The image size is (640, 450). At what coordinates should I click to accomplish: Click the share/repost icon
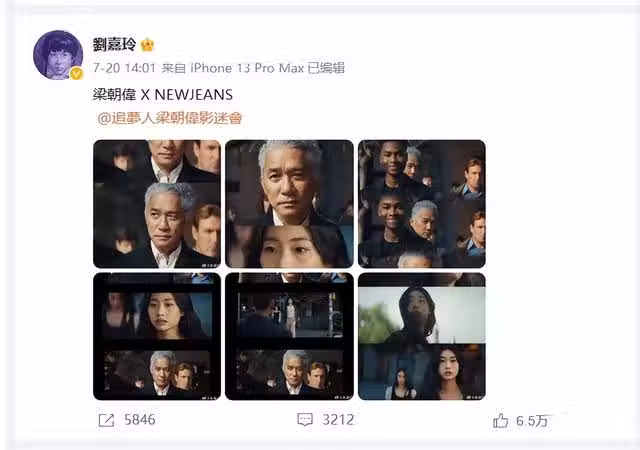[x=106, y=420]
